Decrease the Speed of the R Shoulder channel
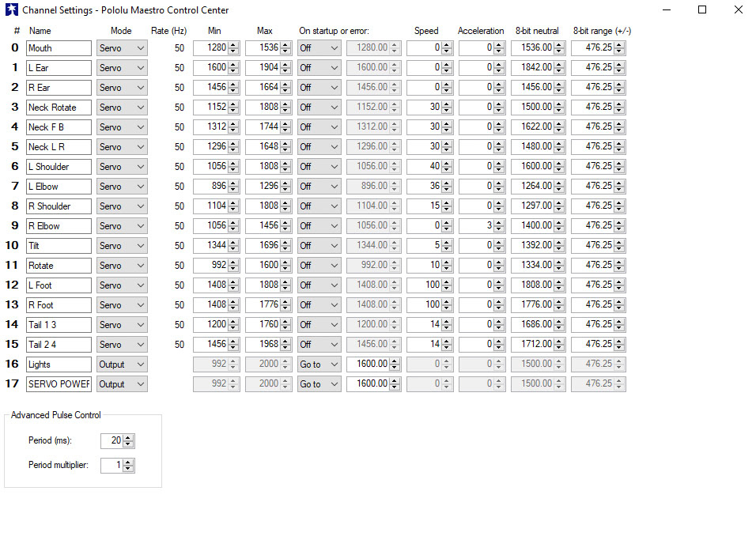The width and height of the screenshot is (756, 540). pos(447,210)
